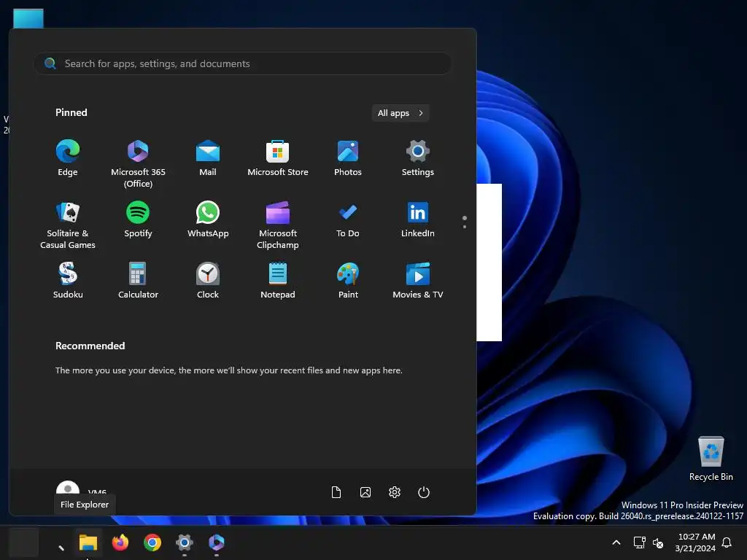Click the search box for apps and settings
747x560 pixels.
pos(242,63)
